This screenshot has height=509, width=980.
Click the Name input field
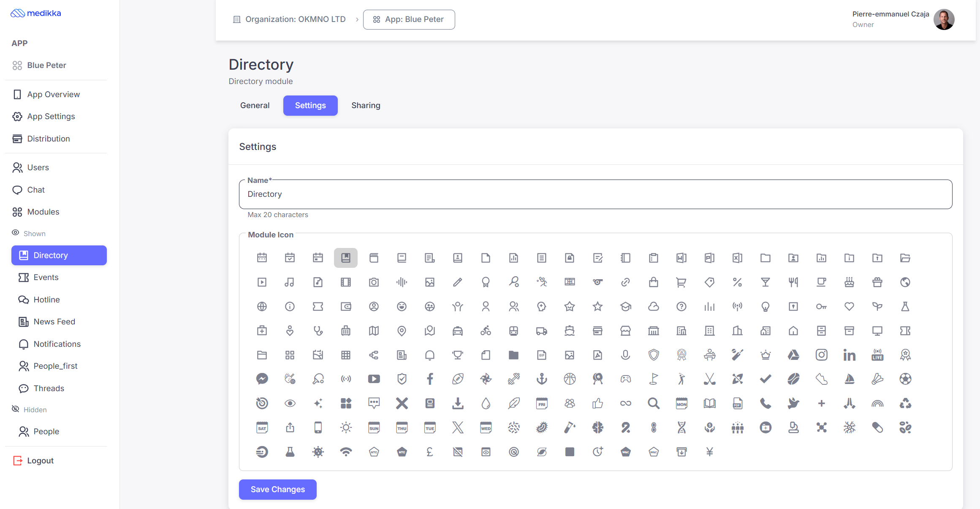click(595, 194)
